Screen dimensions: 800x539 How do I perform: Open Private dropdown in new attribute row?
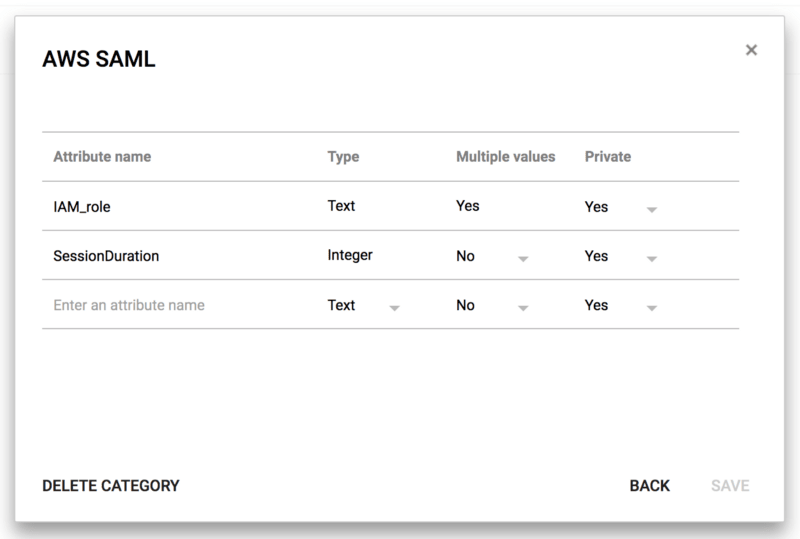coord(620,305)
